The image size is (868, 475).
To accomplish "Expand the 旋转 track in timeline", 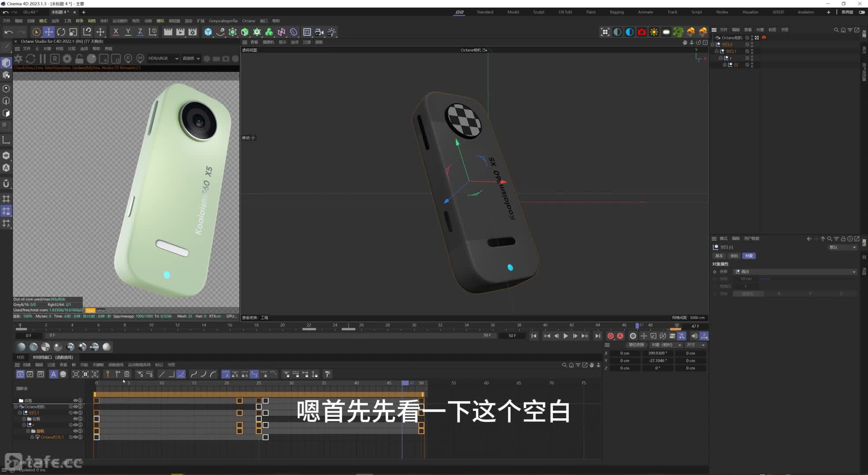I will [x=28, y=431].
